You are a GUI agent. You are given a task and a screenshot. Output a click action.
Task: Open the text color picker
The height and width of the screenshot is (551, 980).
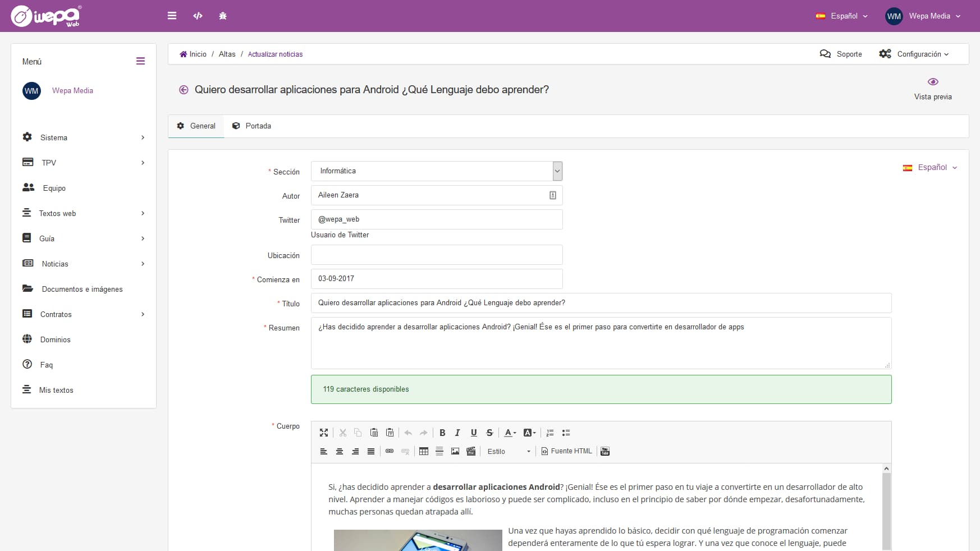pos(510,433)
